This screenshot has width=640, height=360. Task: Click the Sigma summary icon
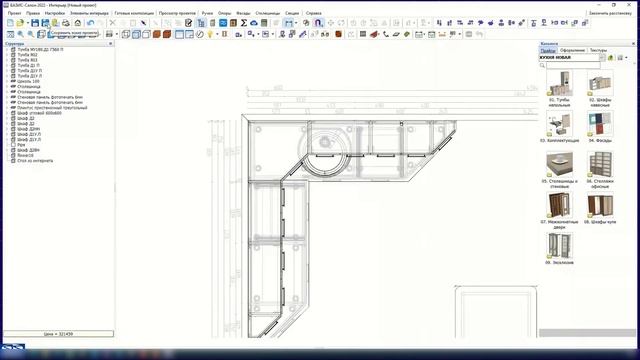(244, 23)
